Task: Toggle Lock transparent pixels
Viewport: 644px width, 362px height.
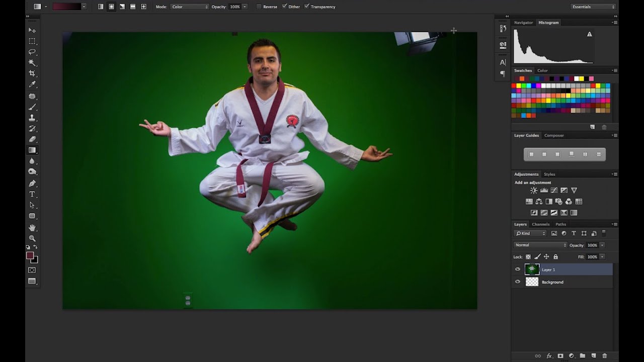Action: pos(528,257)
